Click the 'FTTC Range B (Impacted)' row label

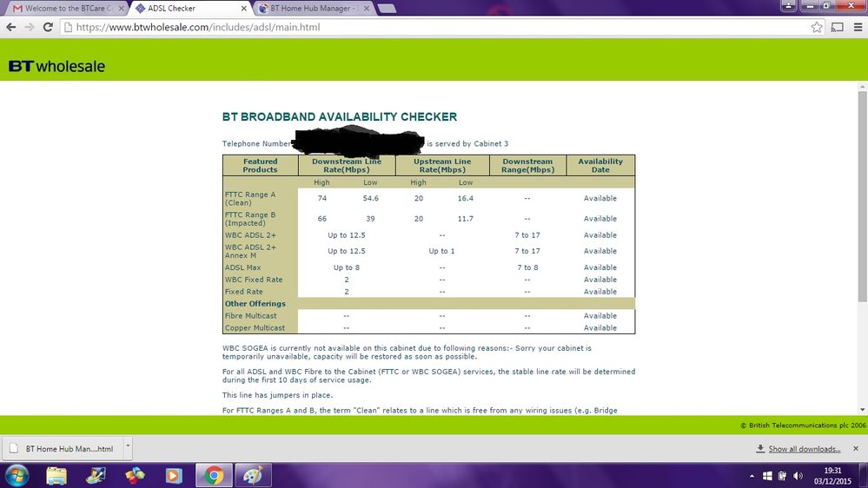(249, 219)
